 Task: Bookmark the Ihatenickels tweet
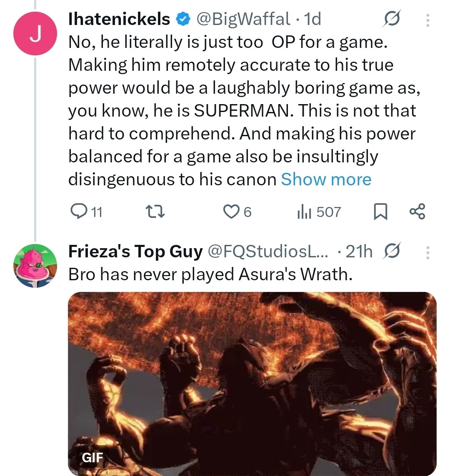tap(380, 212)
